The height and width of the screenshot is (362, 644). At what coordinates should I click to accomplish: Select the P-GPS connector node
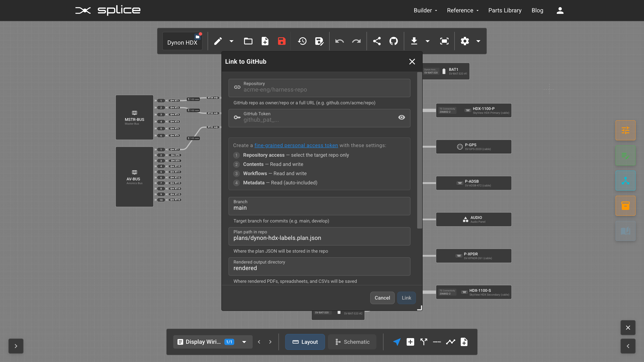tap(474, 147)
